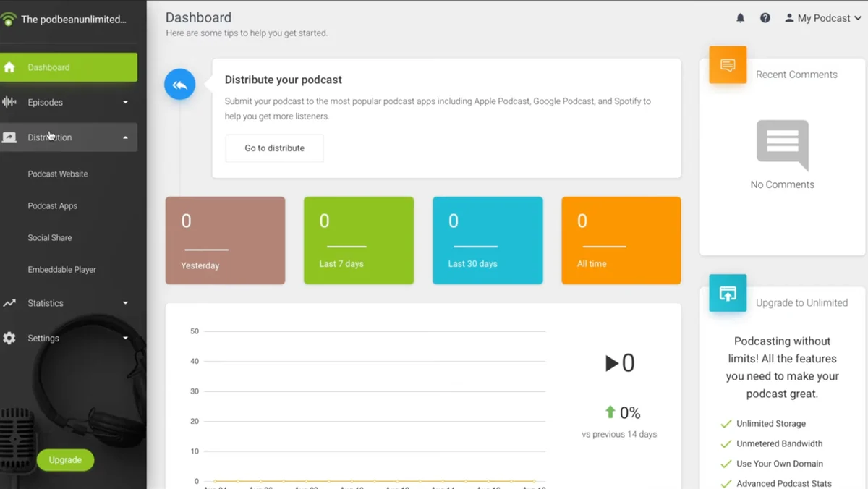Click the notification bell icon

(740, 18)
